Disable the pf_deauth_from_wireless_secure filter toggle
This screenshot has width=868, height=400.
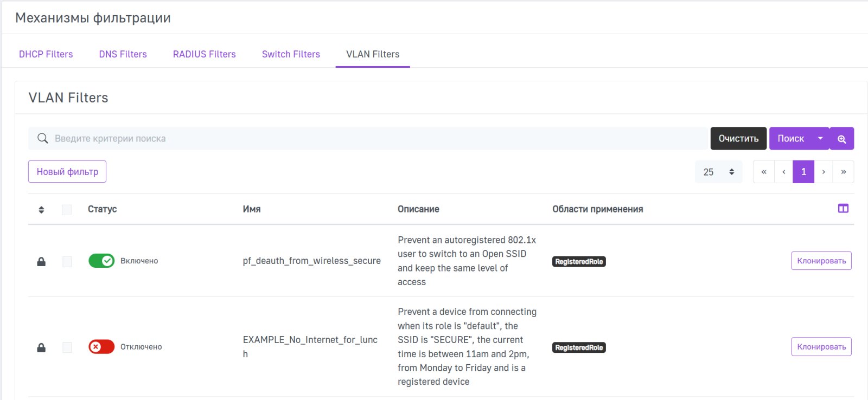(101, 261)
